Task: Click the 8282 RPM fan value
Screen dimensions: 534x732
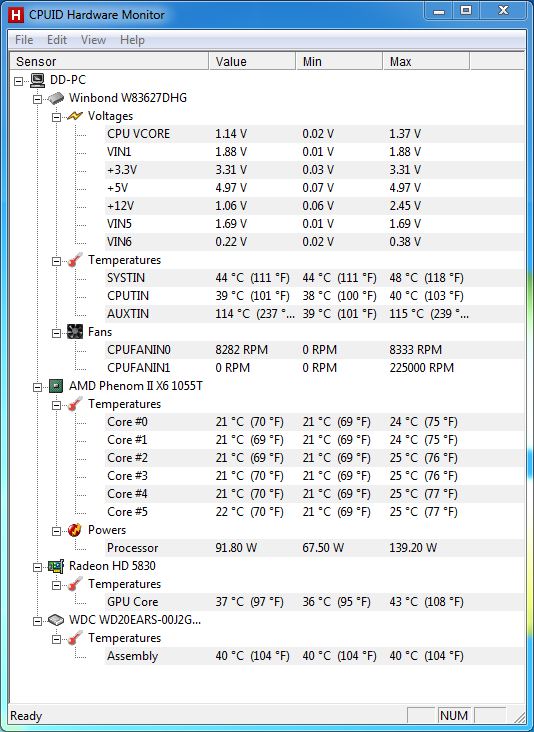Action: click(x=241, y=350)
